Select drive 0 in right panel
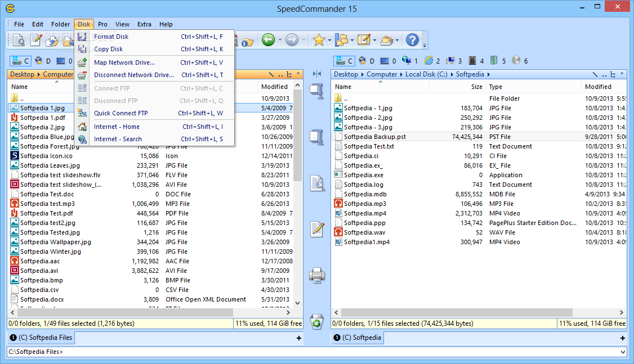 click(x=388, y=61)
